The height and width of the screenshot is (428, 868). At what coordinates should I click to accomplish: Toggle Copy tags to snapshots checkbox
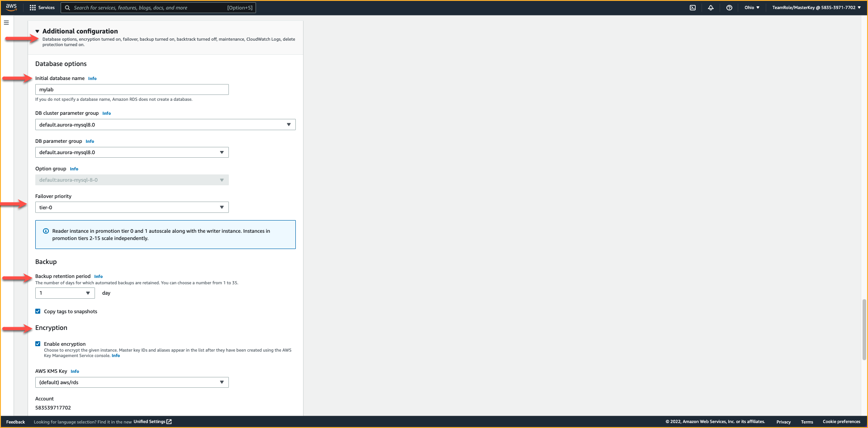(x=38, y=311)
